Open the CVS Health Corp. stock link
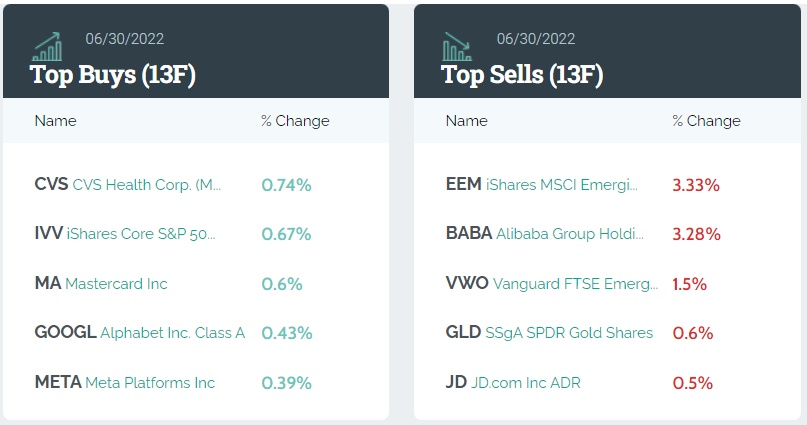The height and width of the screenshot is (425, 807). click(x=128, y=185)
